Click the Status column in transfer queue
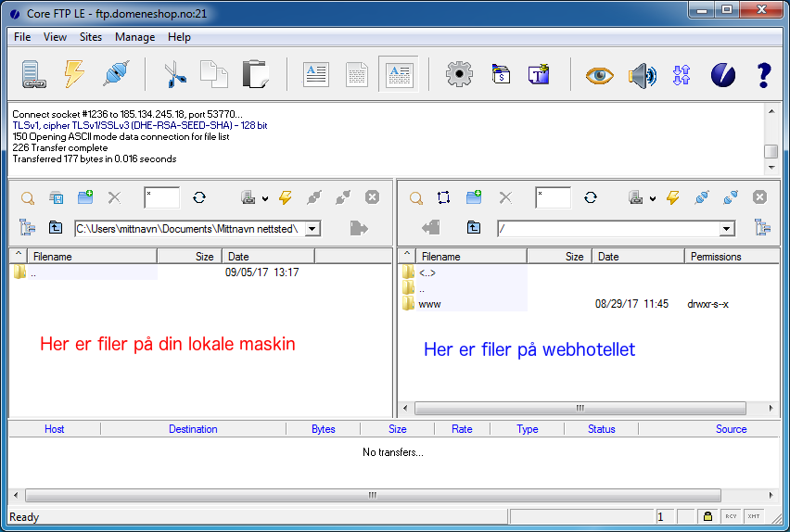790x532 pixels. (x=601, y=429)
